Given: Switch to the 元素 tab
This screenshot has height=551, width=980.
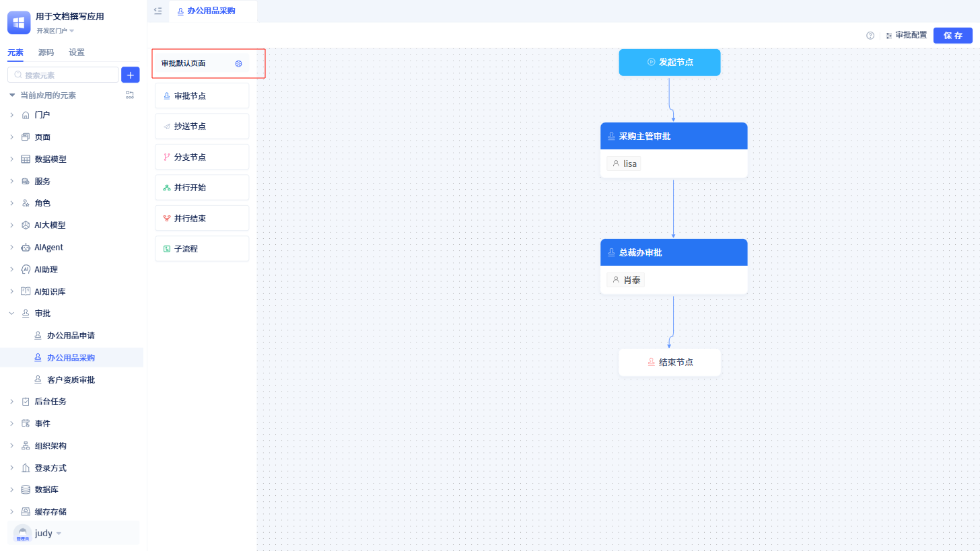Looking at the screenshot, I should pyautogui.click(x=15, y=52).
